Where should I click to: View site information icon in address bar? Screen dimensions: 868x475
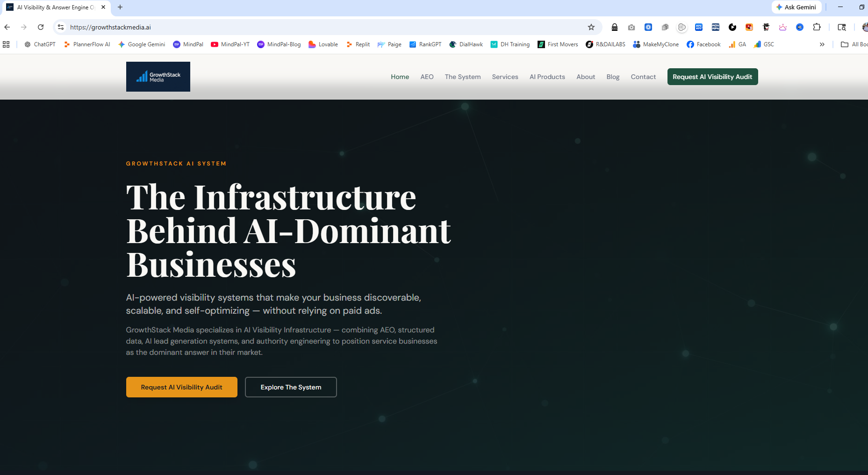point(61,27)
